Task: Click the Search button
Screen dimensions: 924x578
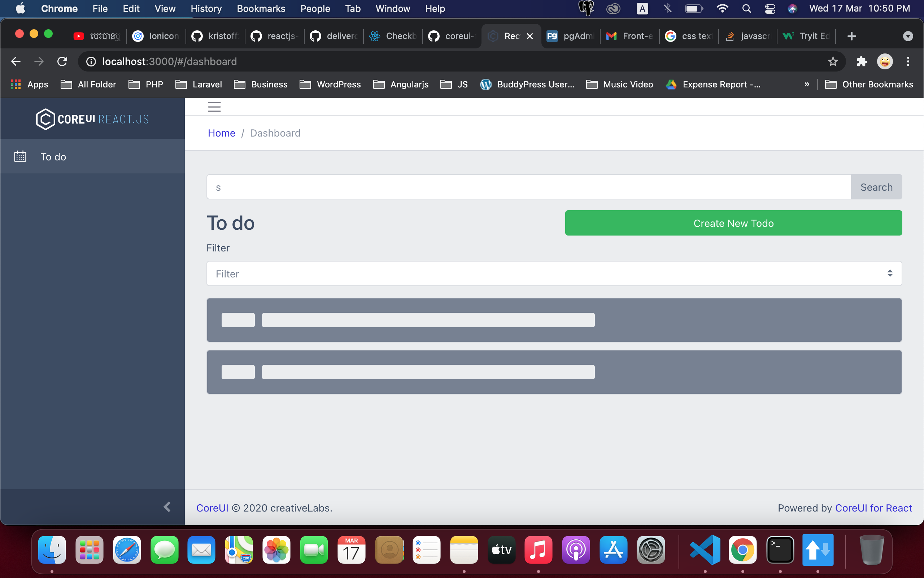Action: (x=876, y=187)
